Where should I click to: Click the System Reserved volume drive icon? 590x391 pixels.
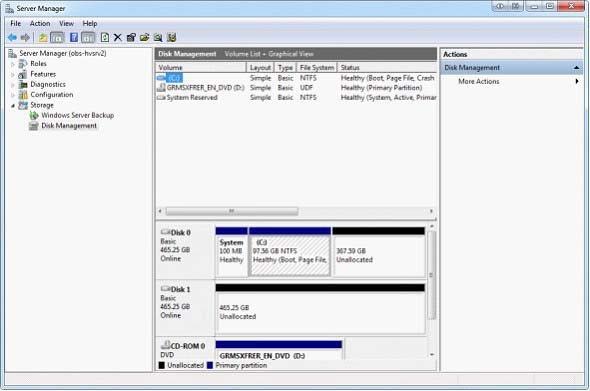161,97
